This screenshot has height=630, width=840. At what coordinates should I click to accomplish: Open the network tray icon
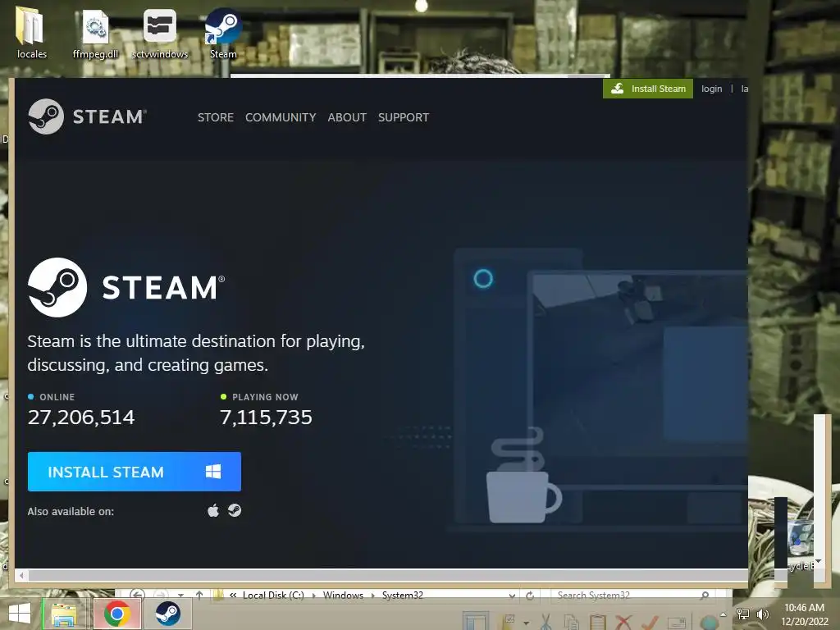point(743,614)
